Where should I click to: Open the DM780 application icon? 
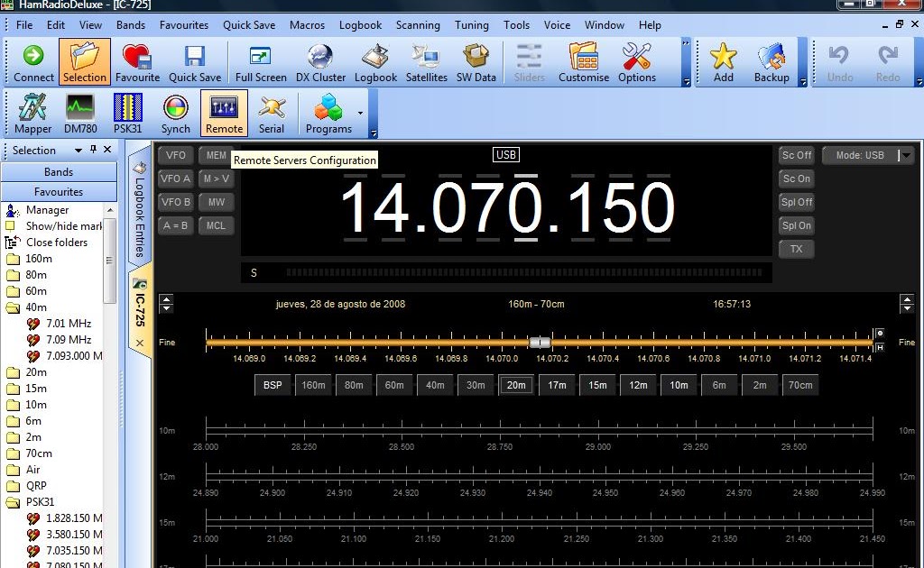[x=79, y=113]
